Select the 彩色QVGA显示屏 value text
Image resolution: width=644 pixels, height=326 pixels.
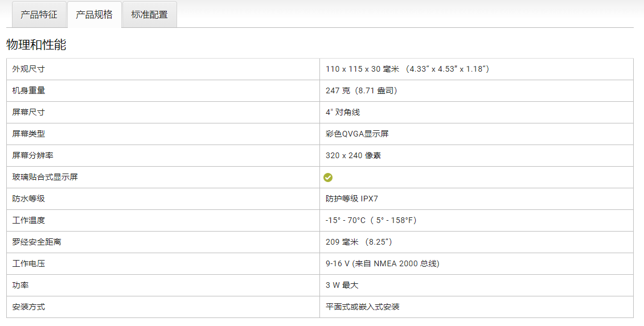357,134
